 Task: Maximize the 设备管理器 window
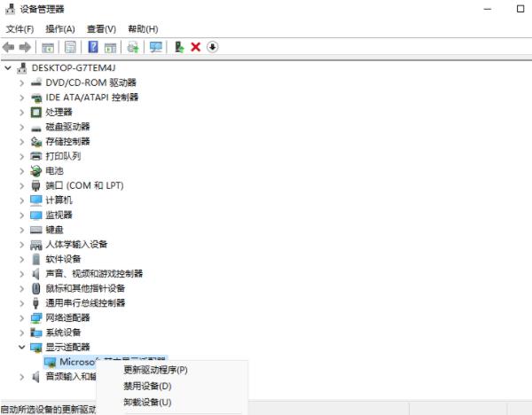[x=520, y=9]
